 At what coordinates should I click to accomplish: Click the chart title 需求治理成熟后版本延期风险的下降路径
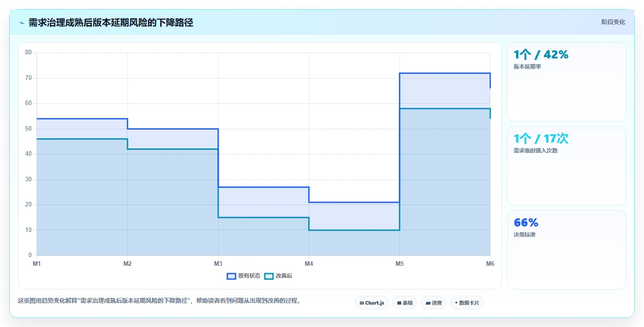tap(111, 23)
